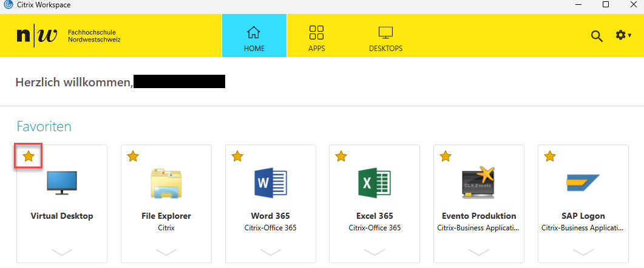This screenshot has width=644, height=268.
Task: Click the Evento Produktion app name label
Action: pos(478,216)
